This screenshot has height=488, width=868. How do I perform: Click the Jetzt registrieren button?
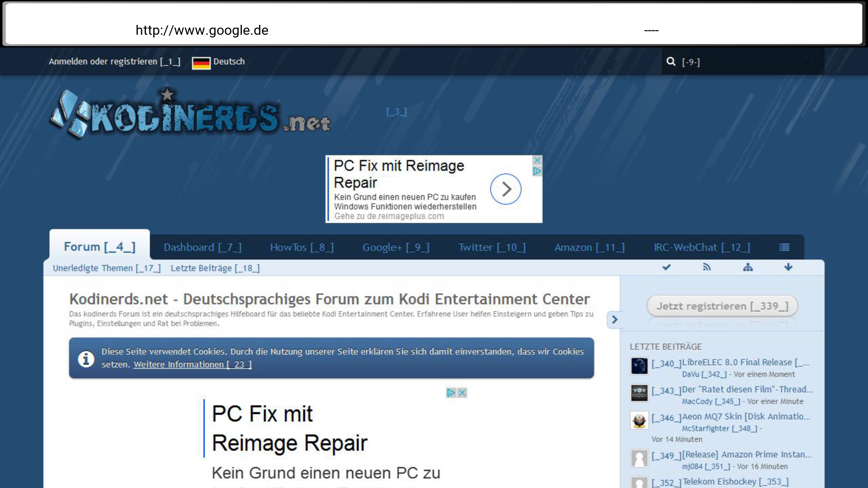722,306
